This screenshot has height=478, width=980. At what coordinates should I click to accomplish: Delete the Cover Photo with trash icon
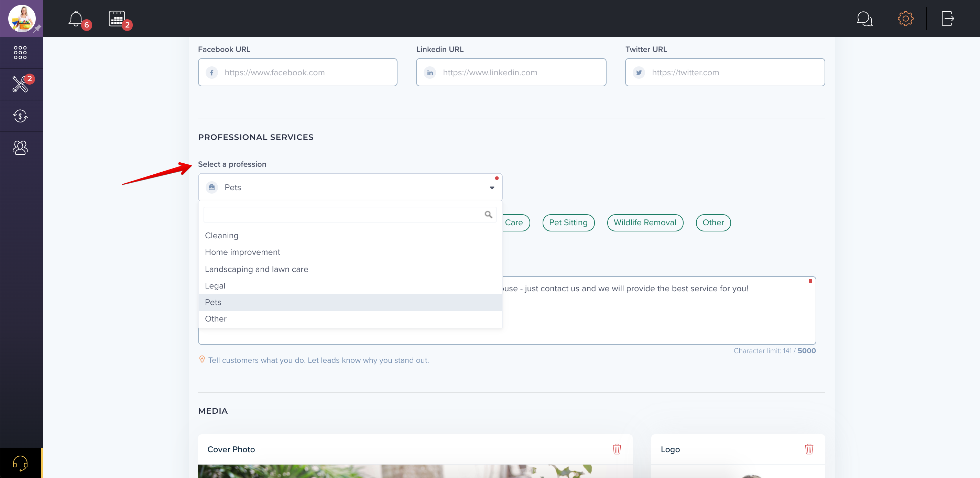coord(617,449)
